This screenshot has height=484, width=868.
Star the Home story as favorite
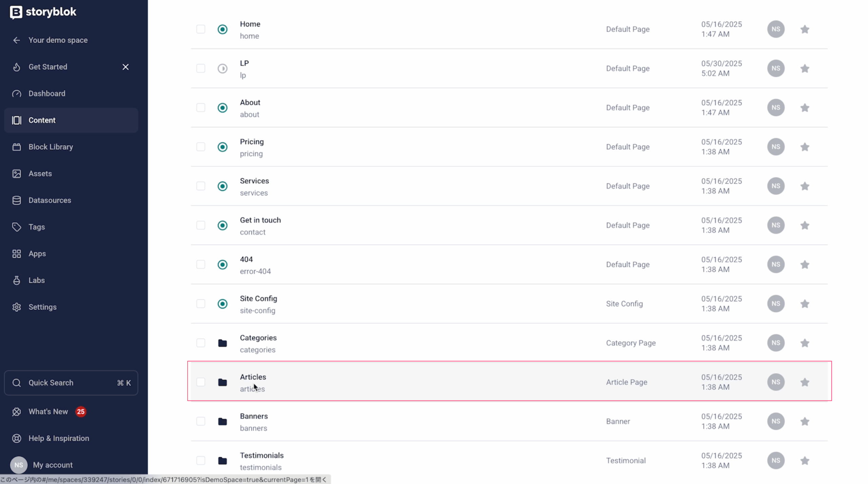[x=805, y=29]
